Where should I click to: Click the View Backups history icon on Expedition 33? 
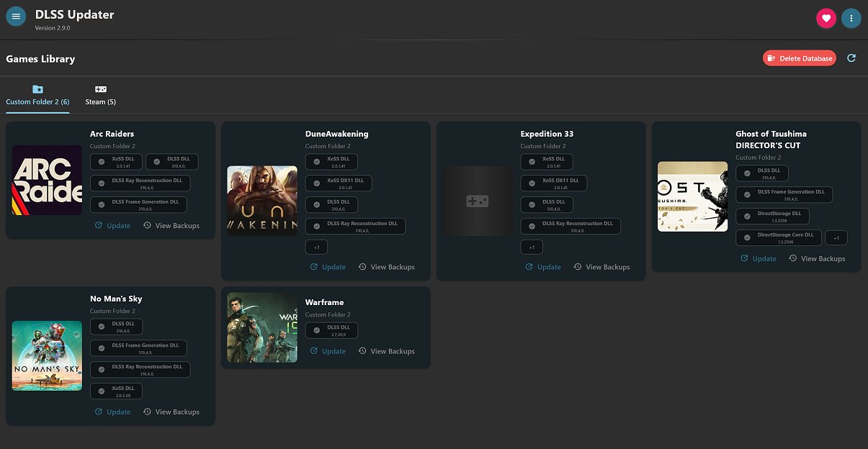pos(576,266)
